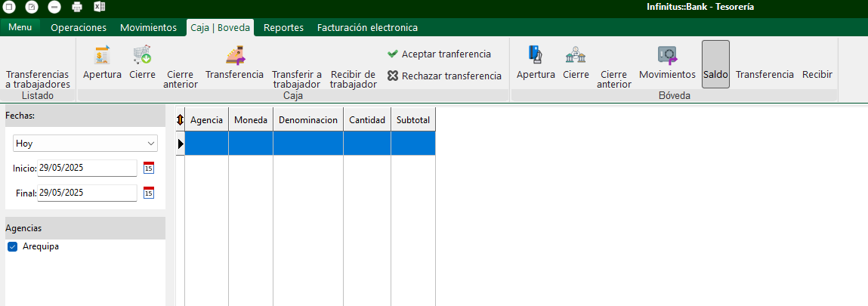Open Bóveda Movimientos safe icon

pos(667,55)
